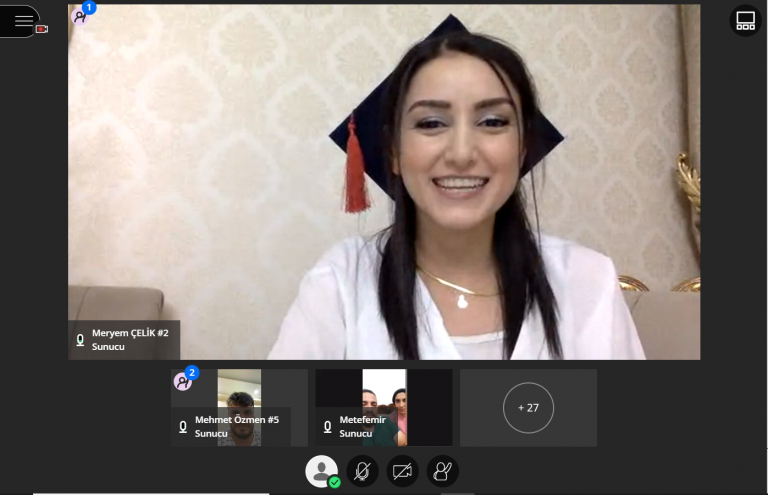Toggle the disabled camera video button
Viewport: 768px width, 495px height.
click(403, 471)
